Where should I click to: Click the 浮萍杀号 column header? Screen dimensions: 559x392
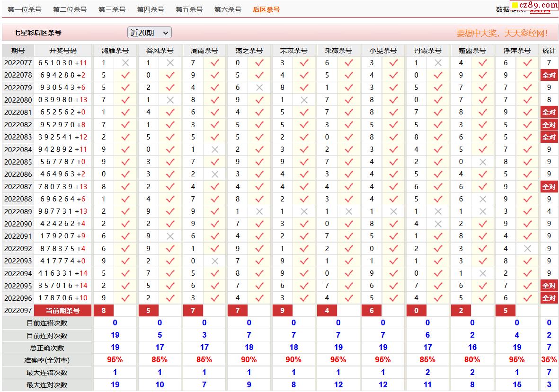517,51
